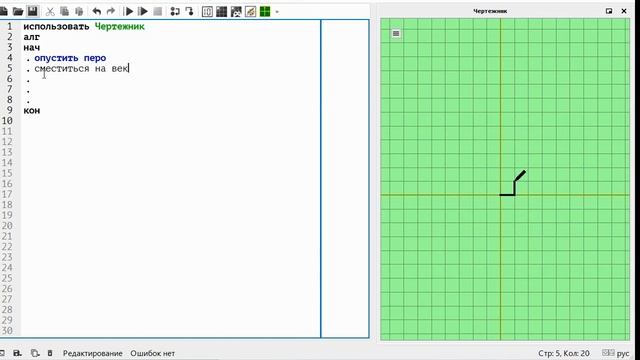Detach the Чертежник panel to a window

click(x=609, y=11)
